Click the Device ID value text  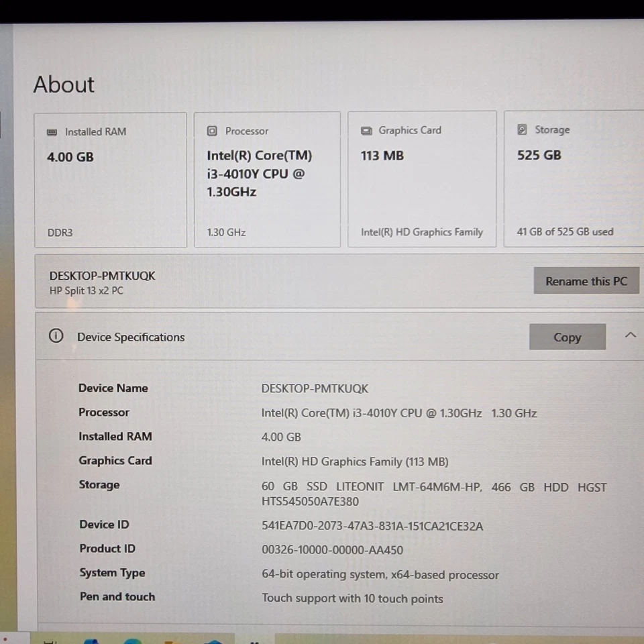click(x=372, y=526)
